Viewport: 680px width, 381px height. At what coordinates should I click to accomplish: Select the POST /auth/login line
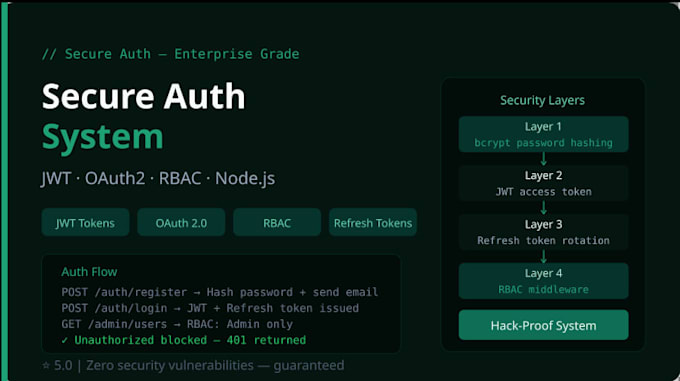tap(210, 308)
